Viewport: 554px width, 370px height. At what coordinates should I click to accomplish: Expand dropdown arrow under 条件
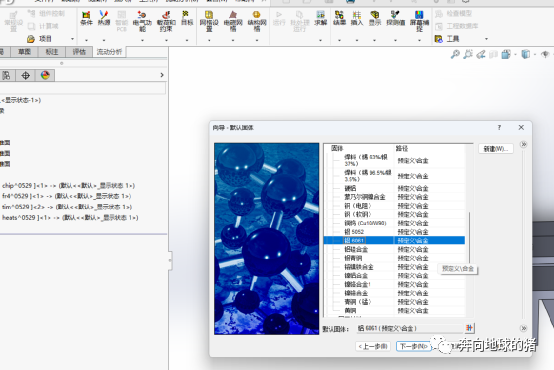(86, 40)
